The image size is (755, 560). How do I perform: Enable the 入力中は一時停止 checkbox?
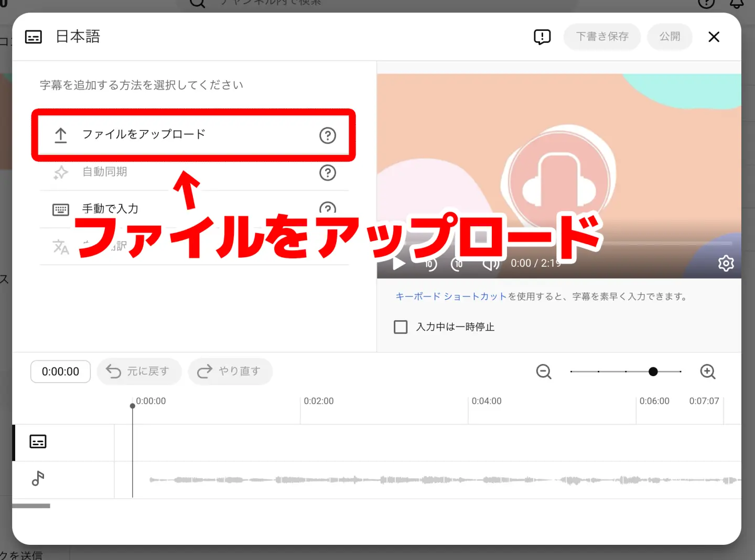400,326
